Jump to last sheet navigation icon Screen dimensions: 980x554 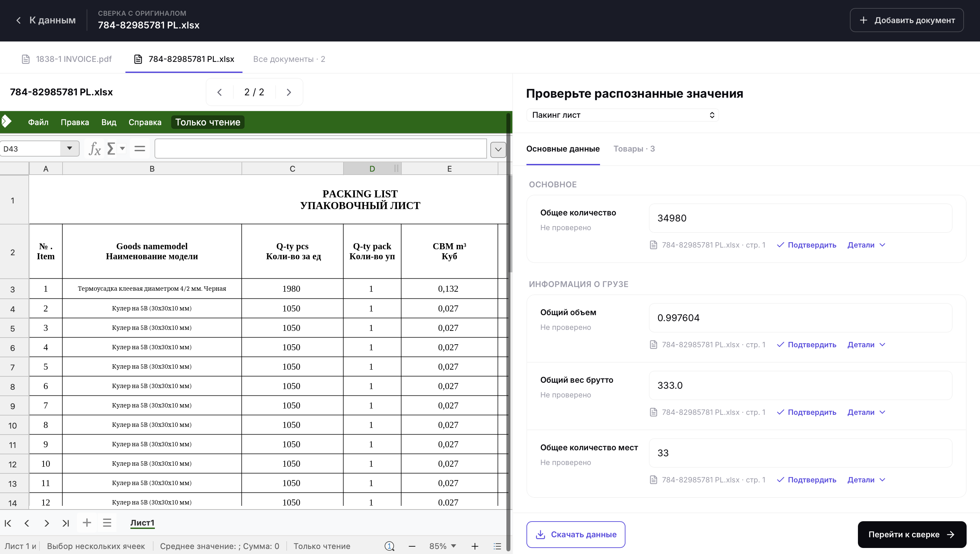tap(66, 523)
